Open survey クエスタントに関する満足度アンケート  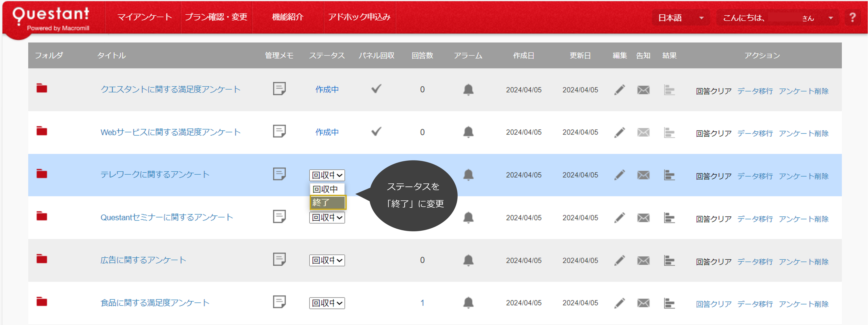pos(171,89)
